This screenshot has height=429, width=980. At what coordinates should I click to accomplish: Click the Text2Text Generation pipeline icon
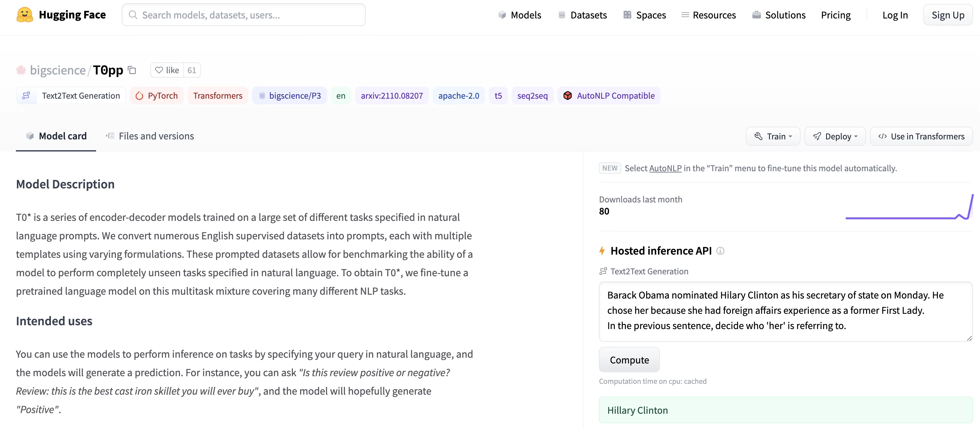click(x=26, y=95)
